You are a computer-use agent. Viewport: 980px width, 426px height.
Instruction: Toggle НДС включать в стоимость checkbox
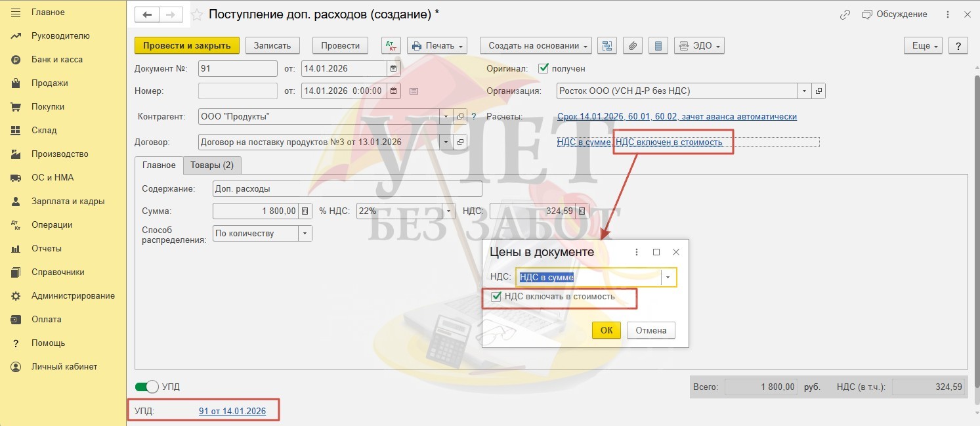click(x=496, y=297)
